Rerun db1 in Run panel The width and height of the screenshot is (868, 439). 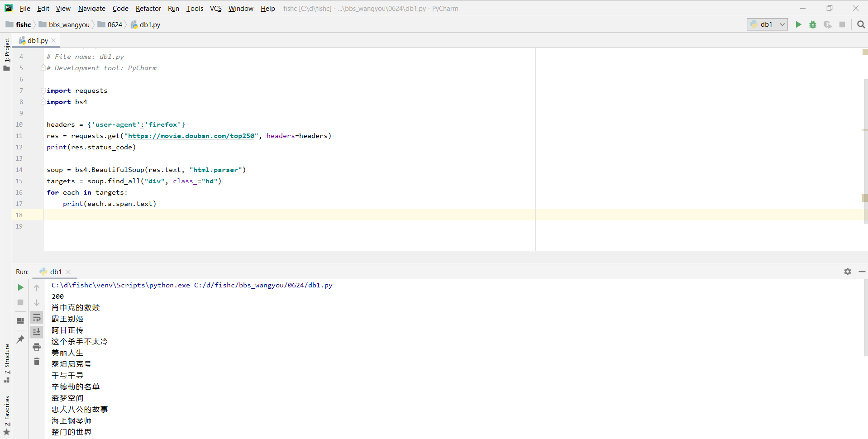tap(20, 287)
